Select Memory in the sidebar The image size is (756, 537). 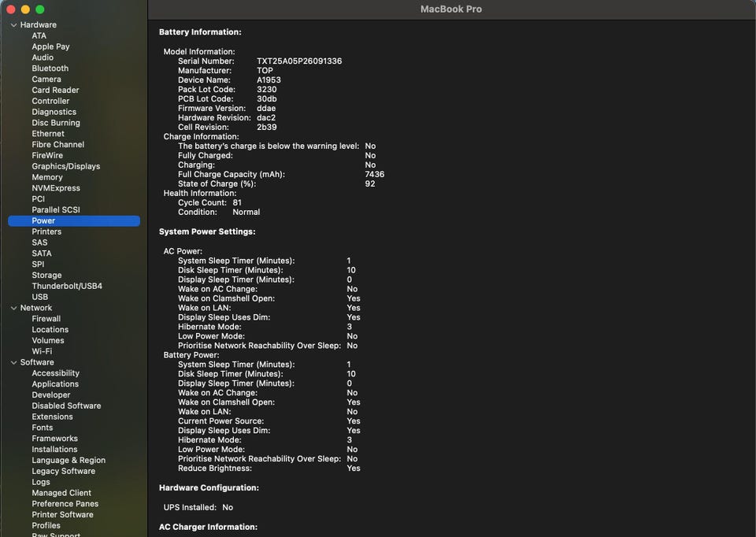pyautogui.click(x=47, y=177)
